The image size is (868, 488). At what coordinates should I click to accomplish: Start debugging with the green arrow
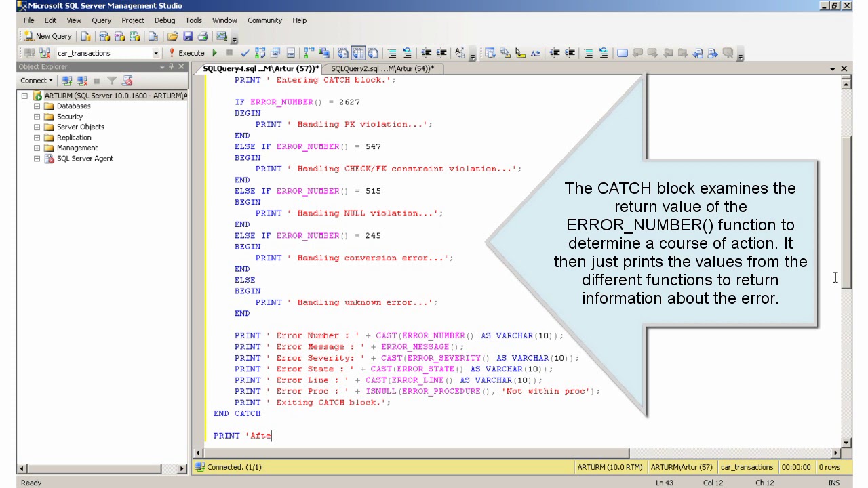pyautogui.click(x=214, y=53)
